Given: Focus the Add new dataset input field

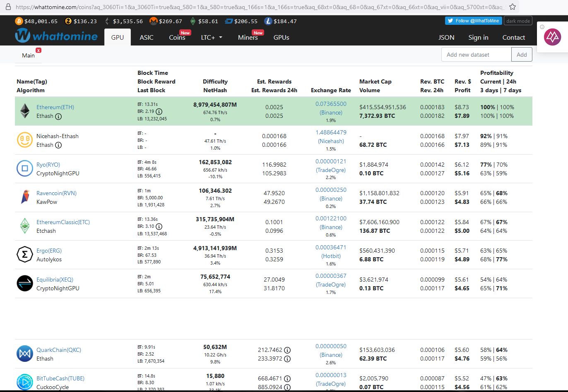Looking at the screenshot, I should pos(476,55).
